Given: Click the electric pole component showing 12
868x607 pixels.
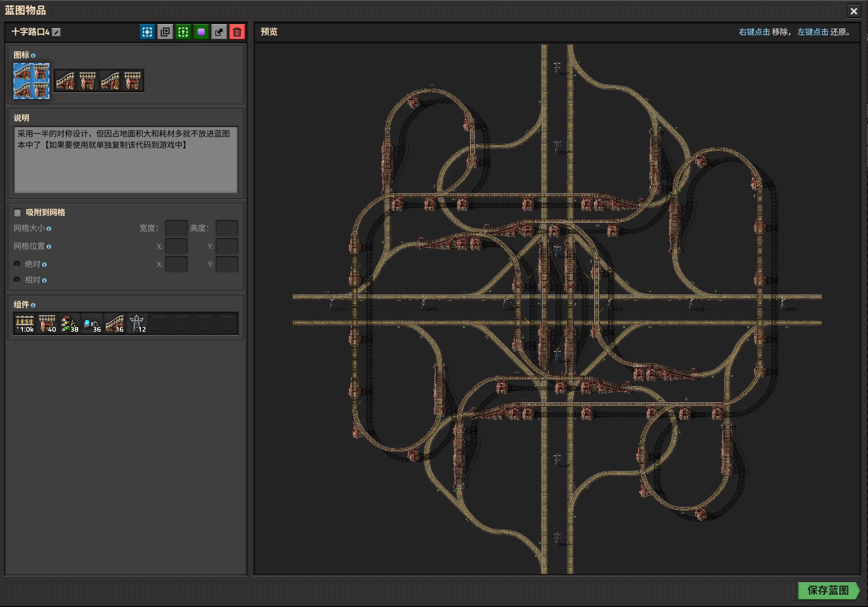Looking at the screenshot, I should pyautogui.click(x=137, y=324).
